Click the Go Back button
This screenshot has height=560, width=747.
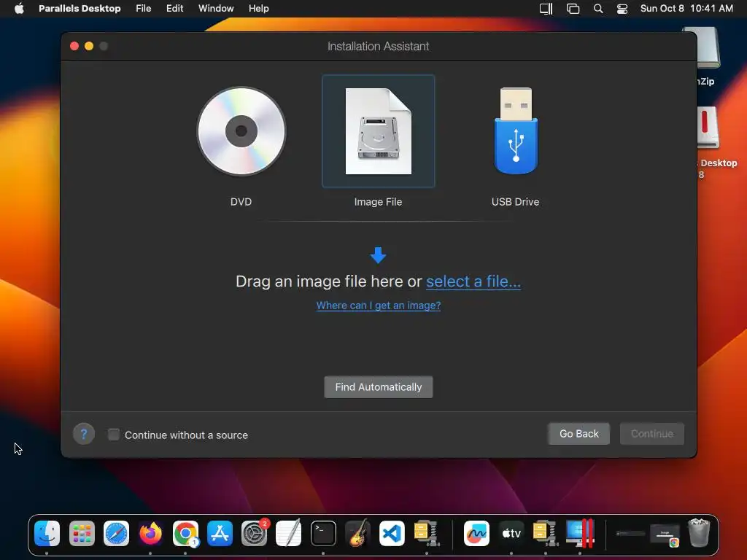click(x=578, y=434)
